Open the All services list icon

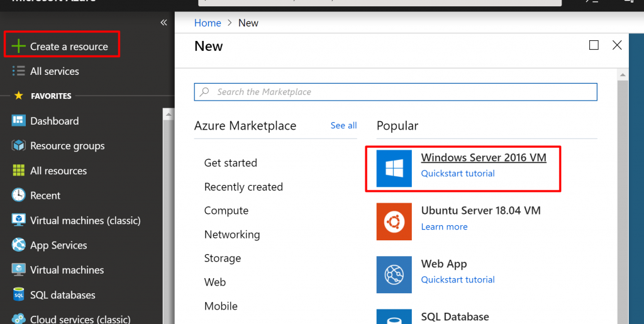[18, 71]
